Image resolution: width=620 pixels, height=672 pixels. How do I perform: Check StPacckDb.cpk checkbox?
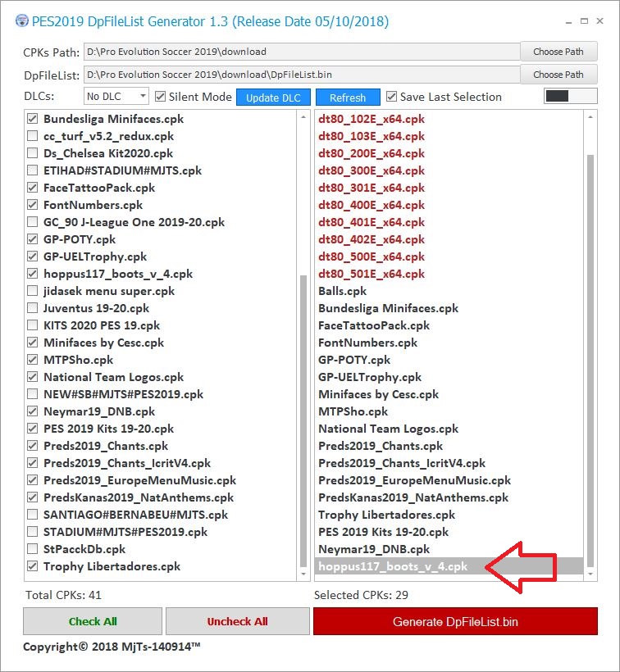[32, 548]
